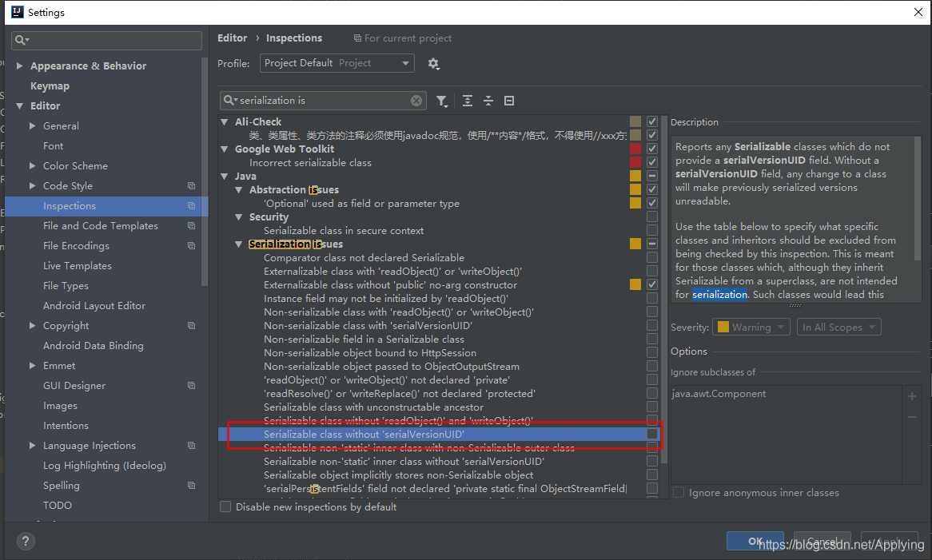Enable checkbox for Serializable class without 'serialVersionUID'
932x560 pixels.
(652, 434)
